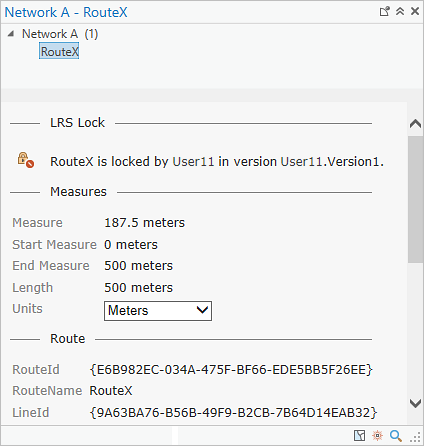Click the scroll up arrow of details pane
Image resolution: width=424 pixels, height=446 pixels.
[415, 124]
